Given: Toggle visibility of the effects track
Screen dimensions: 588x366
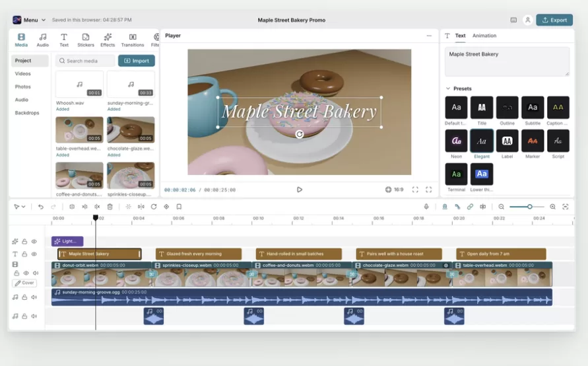Looking at the screenshot, I should point(34,241).
